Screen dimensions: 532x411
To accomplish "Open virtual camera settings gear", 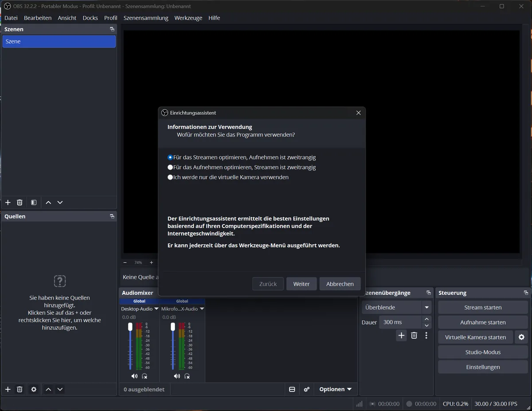I will coord(521,337).
